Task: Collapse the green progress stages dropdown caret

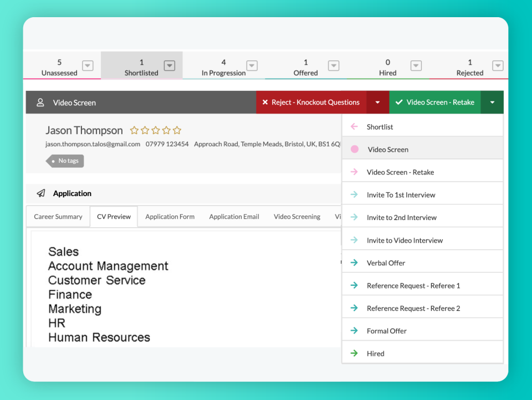Action: point(492,102)
